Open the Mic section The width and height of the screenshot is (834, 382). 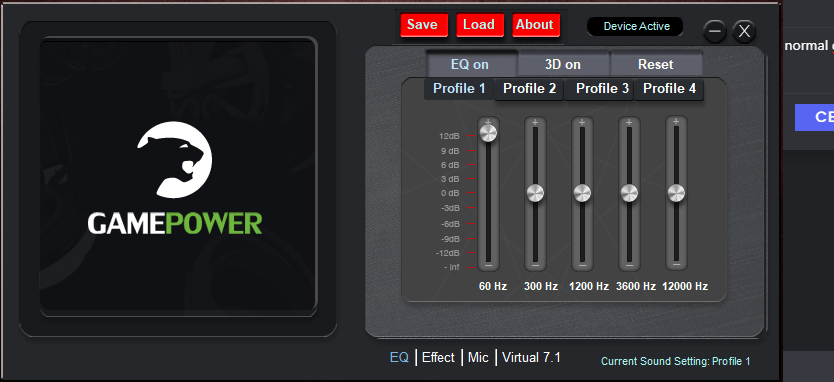[478, 358]
